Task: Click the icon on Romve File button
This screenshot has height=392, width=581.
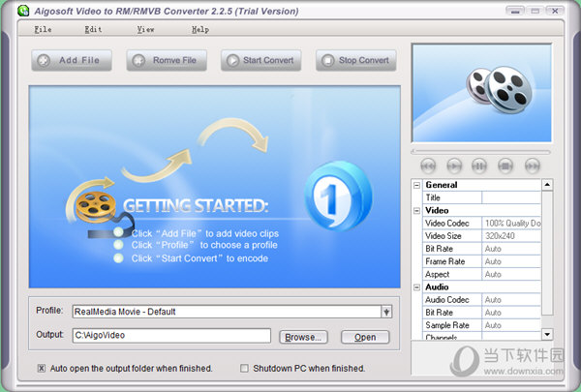Action: (x=138, y=60)
